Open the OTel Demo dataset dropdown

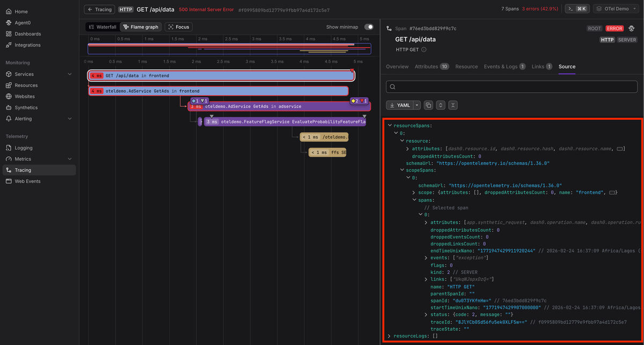[616, 9]
